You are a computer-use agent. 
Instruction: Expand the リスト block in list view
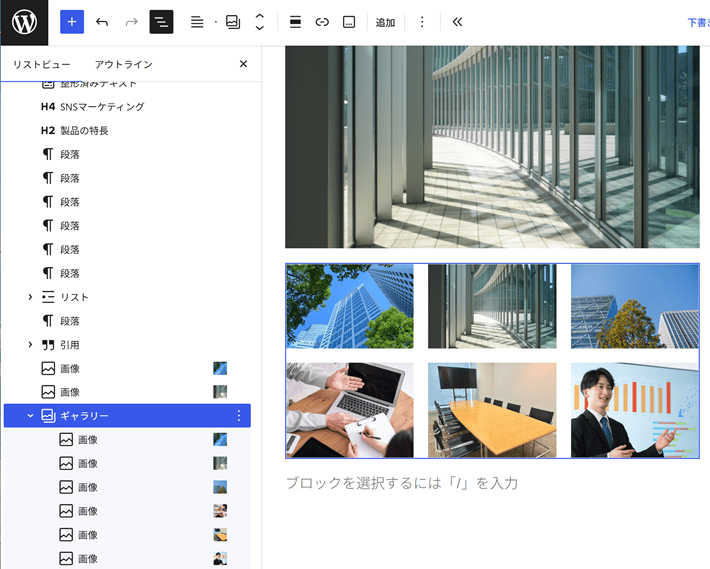[x=30, y=297]
